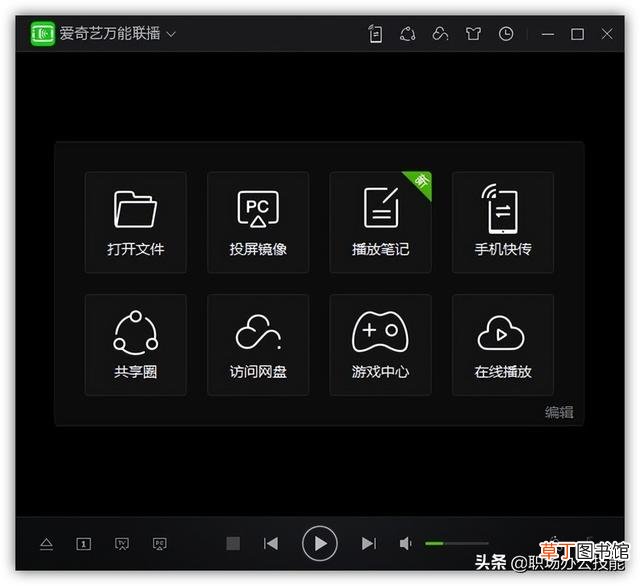Click the green iQIYI logo in title bar
This screenshot has width=640, height=586.
coord(42,33)
